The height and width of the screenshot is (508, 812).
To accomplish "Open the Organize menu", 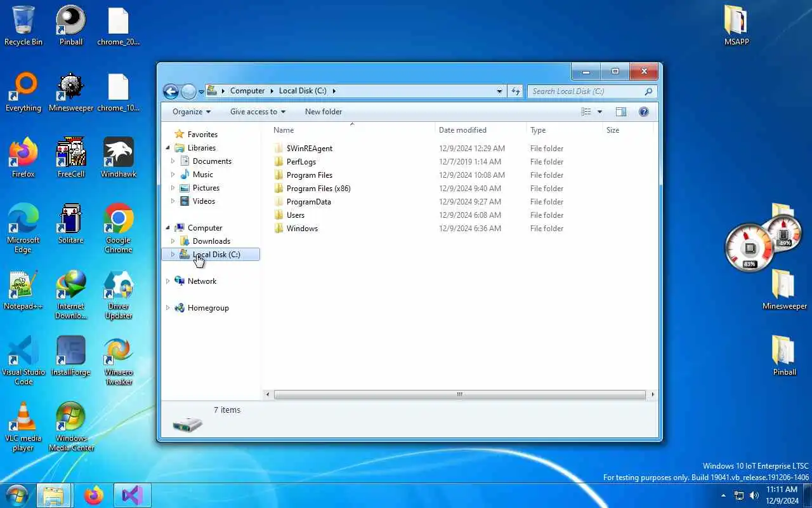I will (192, 112).
